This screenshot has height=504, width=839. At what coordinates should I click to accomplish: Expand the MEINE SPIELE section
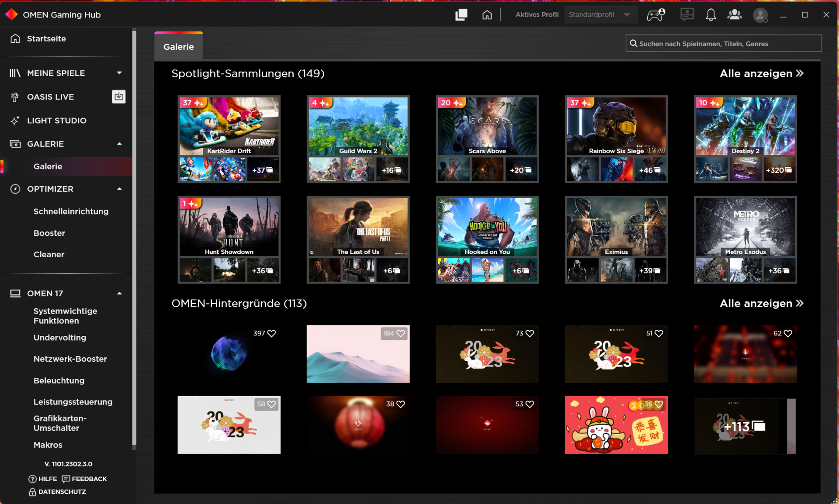point(119,73)
